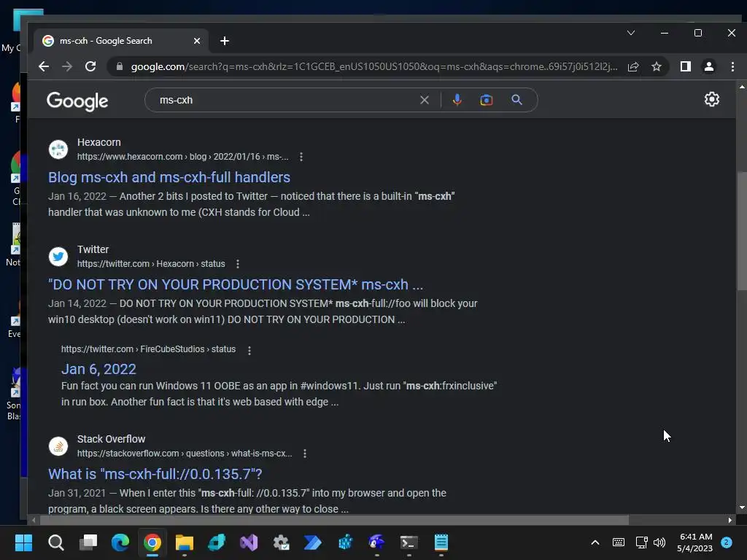Open Chrome side panel
This screenshot has height=560, width=747.
[x=685, y=66]
